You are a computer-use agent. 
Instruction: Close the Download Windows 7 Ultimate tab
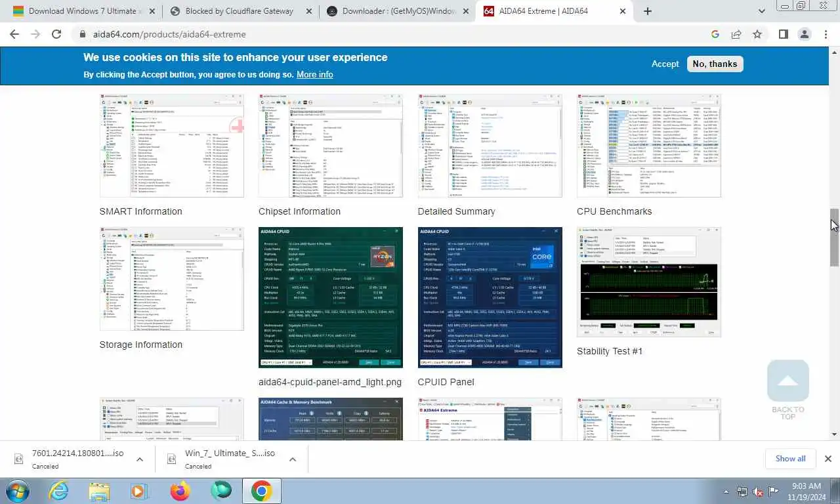pyautogui.click(x=153, y=11)
